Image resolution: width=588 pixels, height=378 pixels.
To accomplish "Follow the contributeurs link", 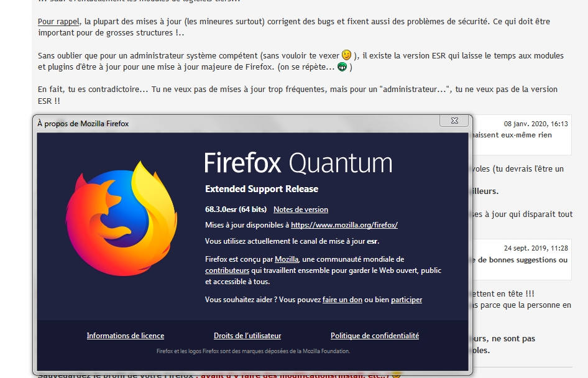I will pyautogui.click(x=227, y=270).
